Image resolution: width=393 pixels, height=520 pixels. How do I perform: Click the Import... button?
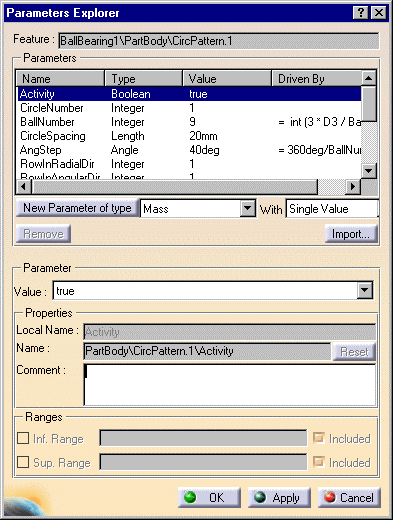pos(351,234)
